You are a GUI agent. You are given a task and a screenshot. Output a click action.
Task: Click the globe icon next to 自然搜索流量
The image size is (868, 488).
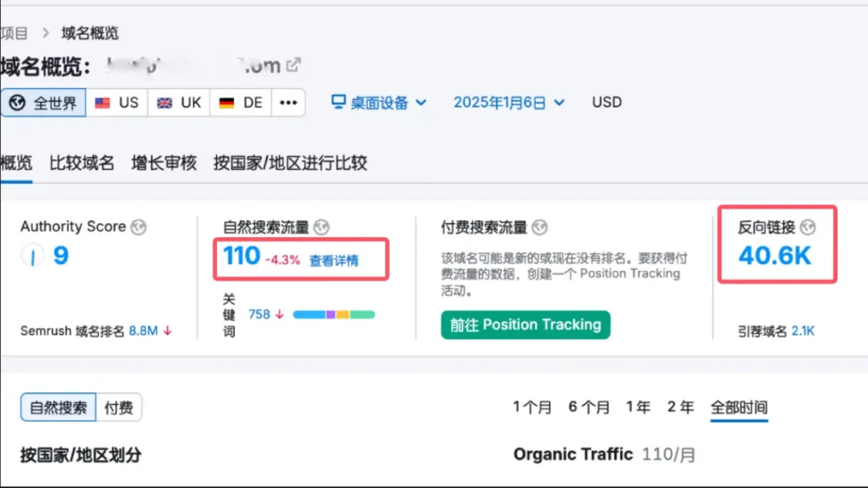point(321,227)
